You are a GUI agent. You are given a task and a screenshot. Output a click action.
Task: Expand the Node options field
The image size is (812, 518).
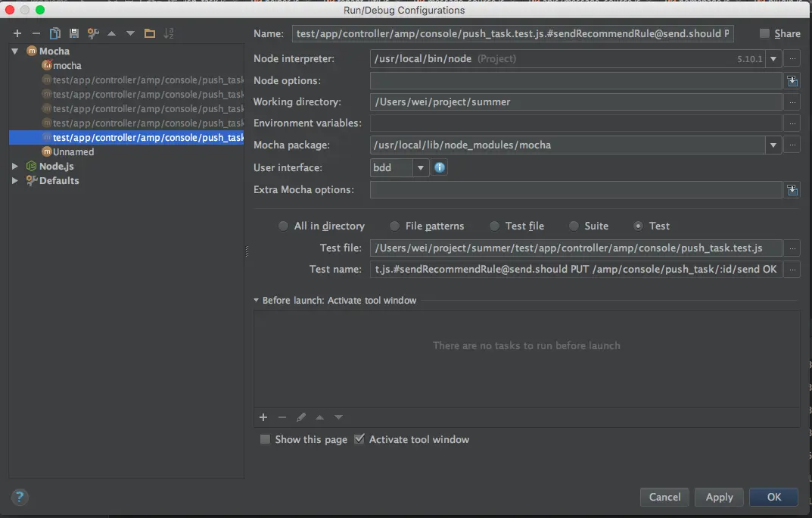tap(792, 80)
